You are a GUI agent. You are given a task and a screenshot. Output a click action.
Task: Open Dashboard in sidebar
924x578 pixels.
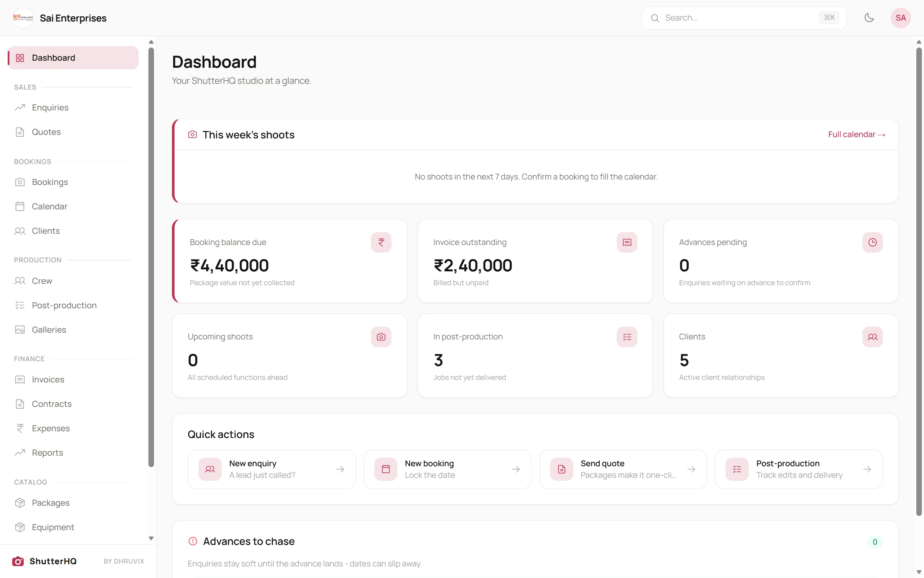(73, 58)
